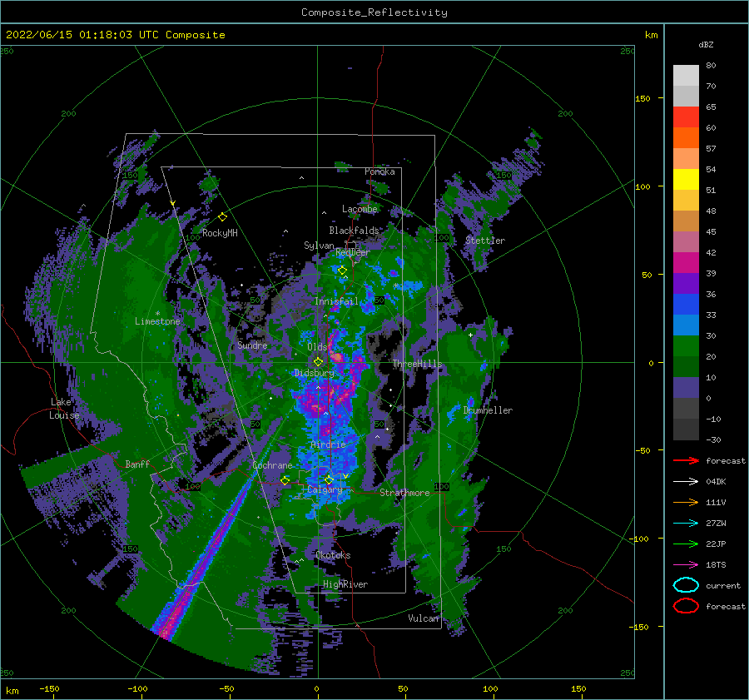Click the RedDeer city label

[353, 252]
